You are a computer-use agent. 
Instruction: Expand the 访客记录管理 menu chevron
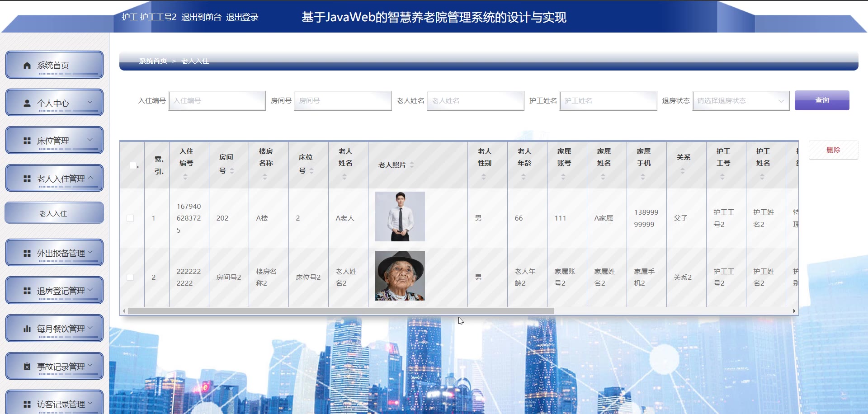pyautogui.click(x=90, y=403)
